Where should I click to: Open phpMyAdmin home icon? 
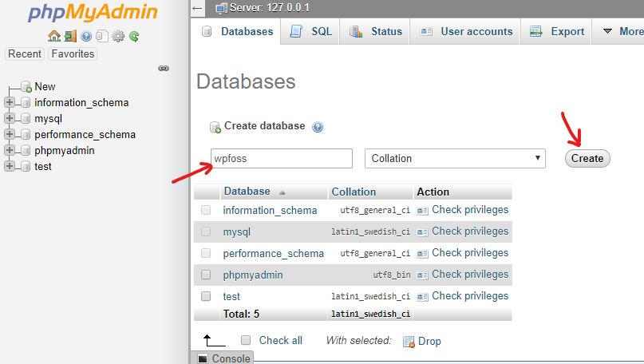pyautogui.click(x=53, y=36)
